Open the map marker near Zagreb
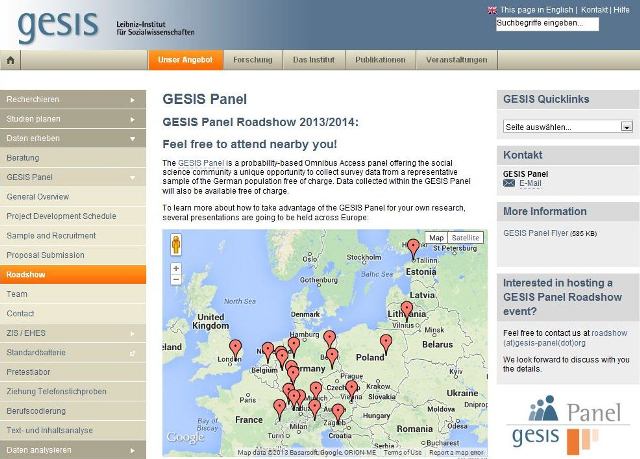The width and height of the screenshot is (640, 459). [x=338, y=413]
